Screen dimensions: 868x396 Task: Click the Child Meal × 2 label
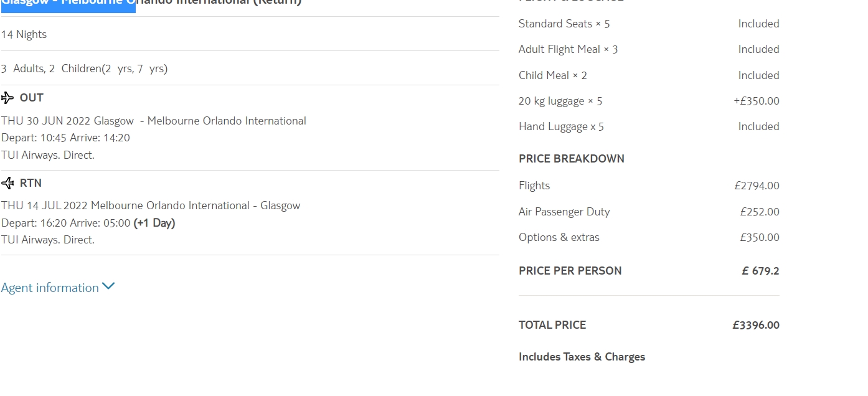[552, 75]
